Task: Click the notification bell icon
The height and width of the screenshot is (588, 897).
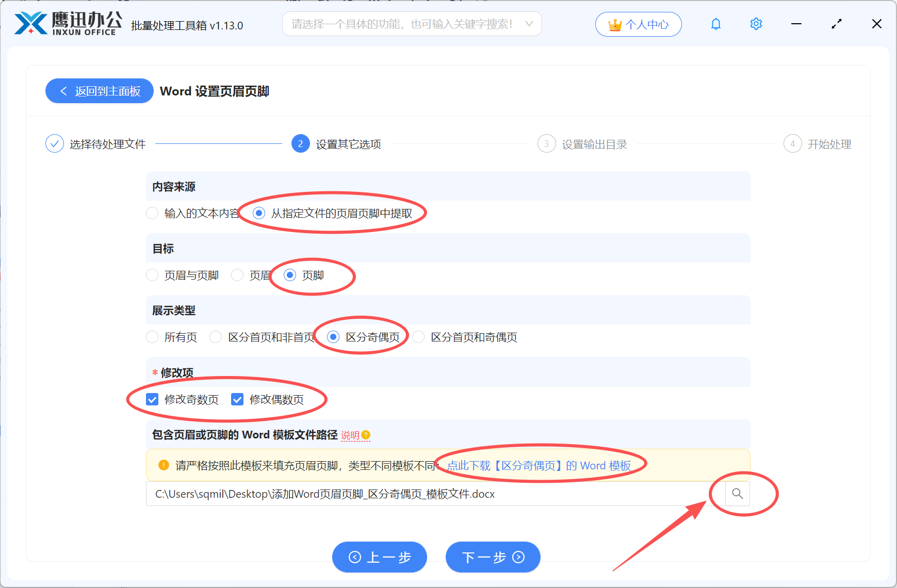Action: [715, 24]
